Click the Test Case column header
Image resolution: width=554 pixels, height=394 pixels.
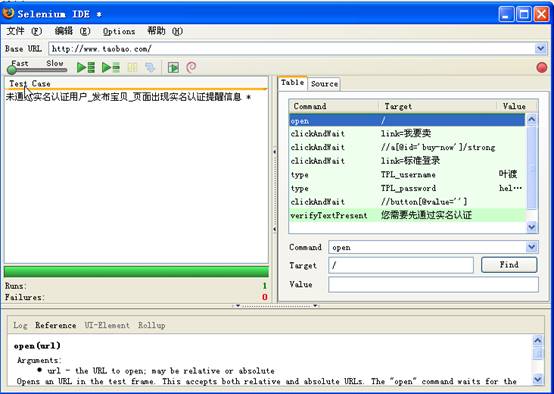pyautogui.click(x=136, y=84)
